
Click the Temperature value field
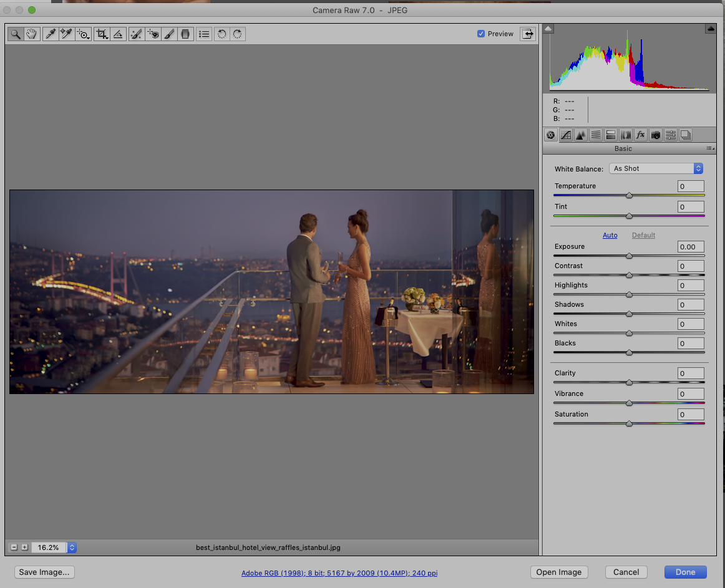click(x=691, y=186)
